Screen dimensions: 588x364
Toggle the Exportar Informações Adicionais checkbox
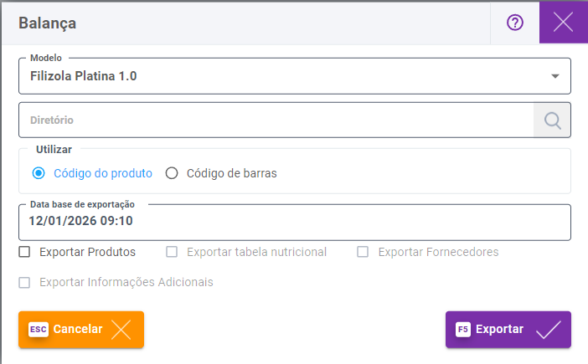[x=24, y=282]
